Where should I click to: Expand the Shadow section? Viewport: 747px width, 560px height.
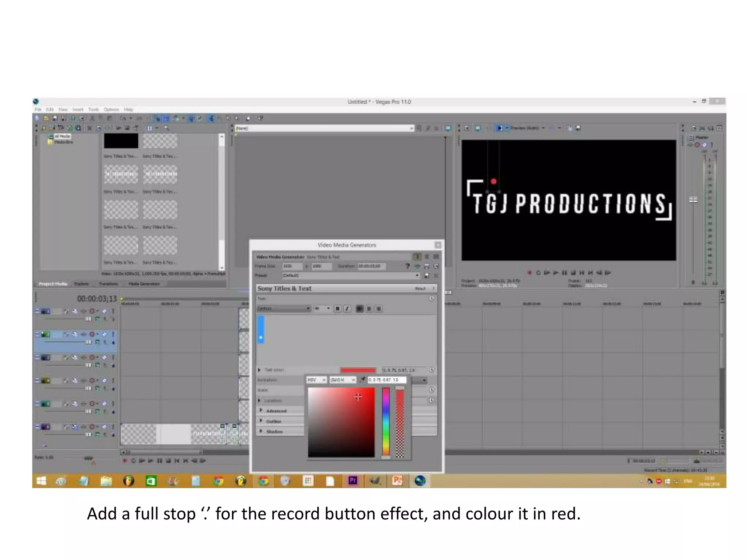261,431
